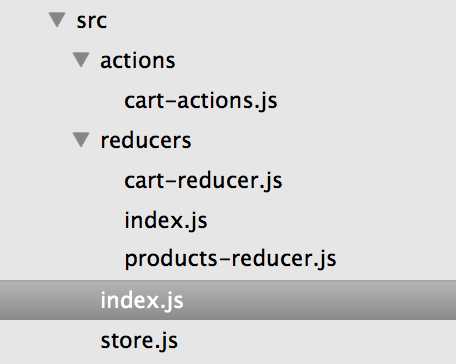456x364 pixels.
Task: Collapse the src folder disclosure triangle
Action: point(57,20)
